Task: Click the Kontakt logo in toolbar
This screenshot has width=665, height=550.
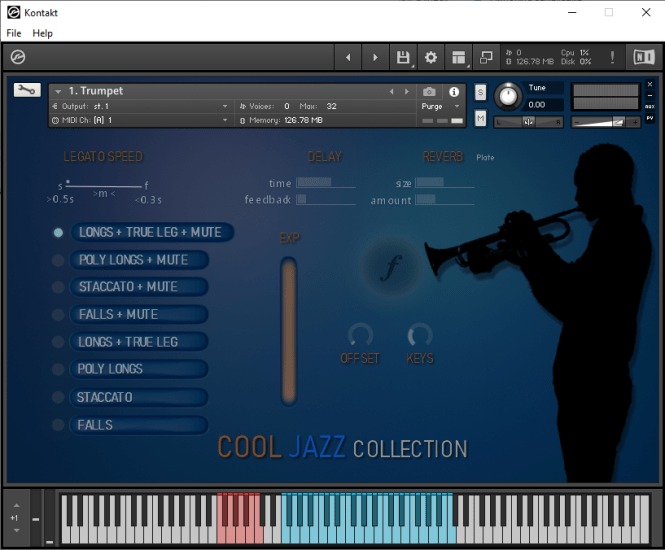Action: [x=17, y=57]
